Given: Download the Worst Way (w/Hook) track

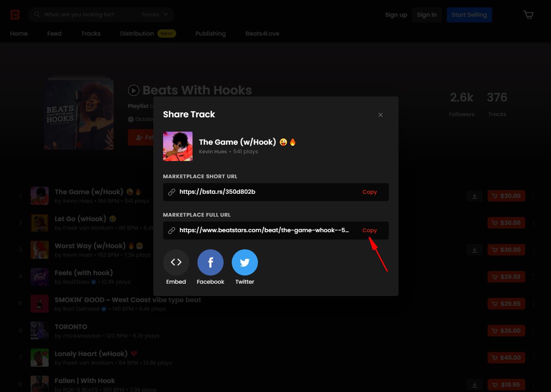Looking at the screenshot, I should pyautogui.click(x=475, y=250).
